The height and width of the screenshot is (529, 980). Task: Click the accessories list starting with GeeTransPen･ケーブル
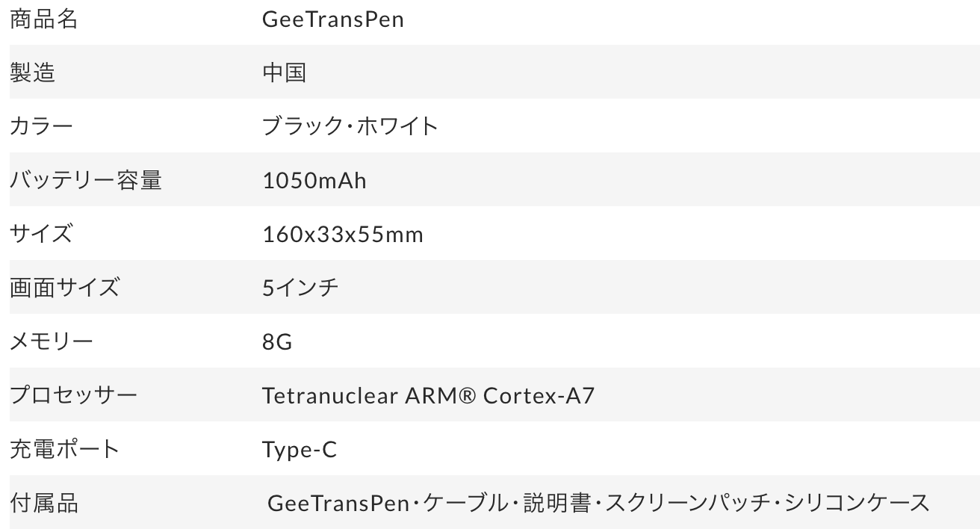click(598, 503)
